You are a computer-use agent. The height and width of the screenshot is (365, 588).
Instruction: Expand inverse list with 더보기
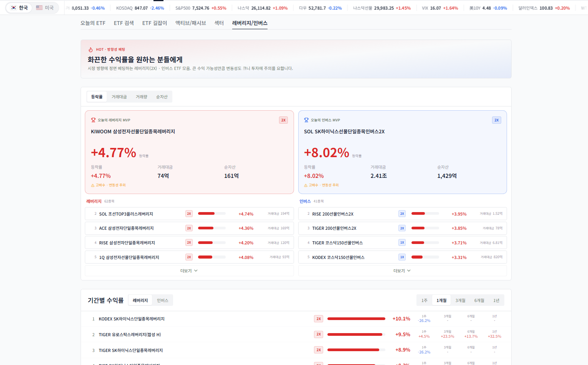pos(402,271)
